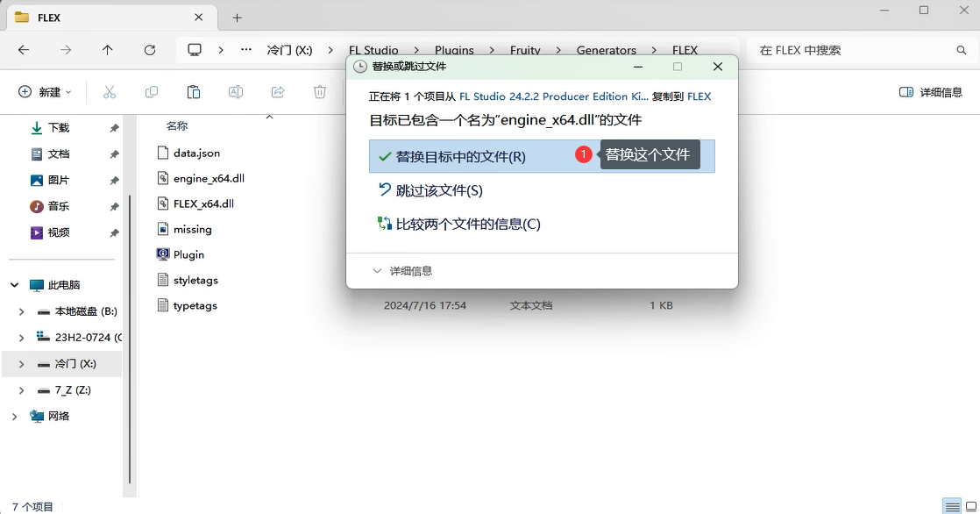Image resolution: width=980 pixels, height=514 pixels.
Task: Click the Copy icon in toolbar
Action: (152, 93)
